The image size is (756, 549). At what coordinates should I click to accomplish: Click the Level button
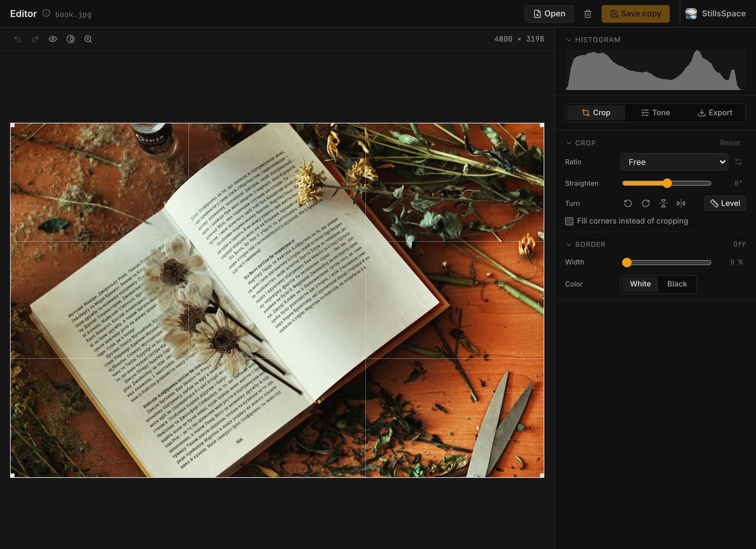coord(725,203)
